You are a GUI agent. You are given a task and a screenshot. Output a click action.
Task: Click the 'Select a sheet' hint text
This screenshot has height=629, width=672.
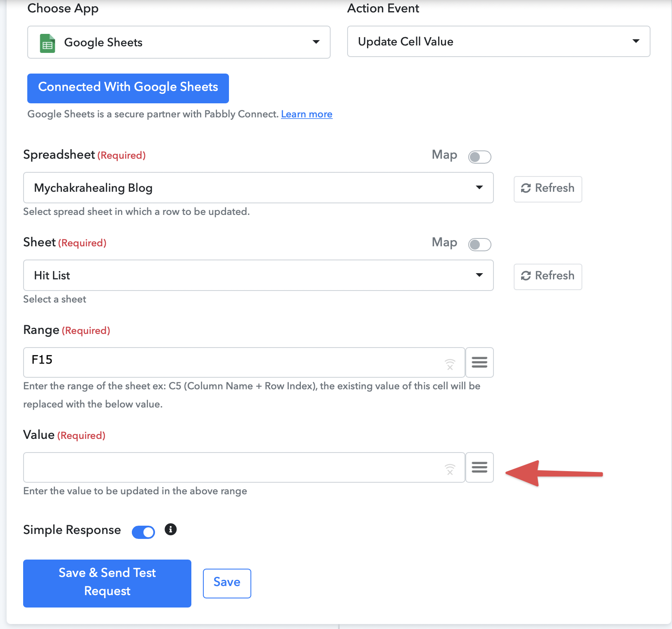point(55,299)
